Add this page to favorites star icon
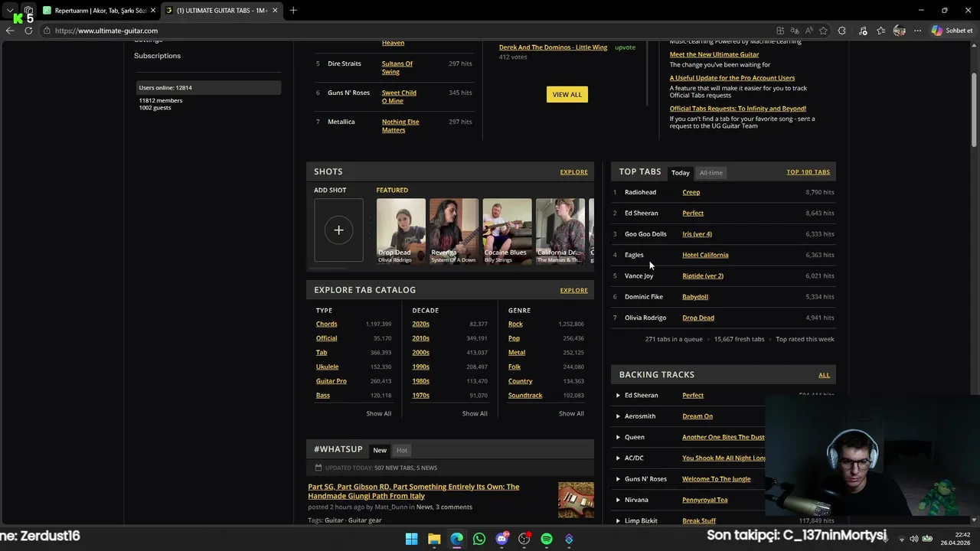 [823, 31]
